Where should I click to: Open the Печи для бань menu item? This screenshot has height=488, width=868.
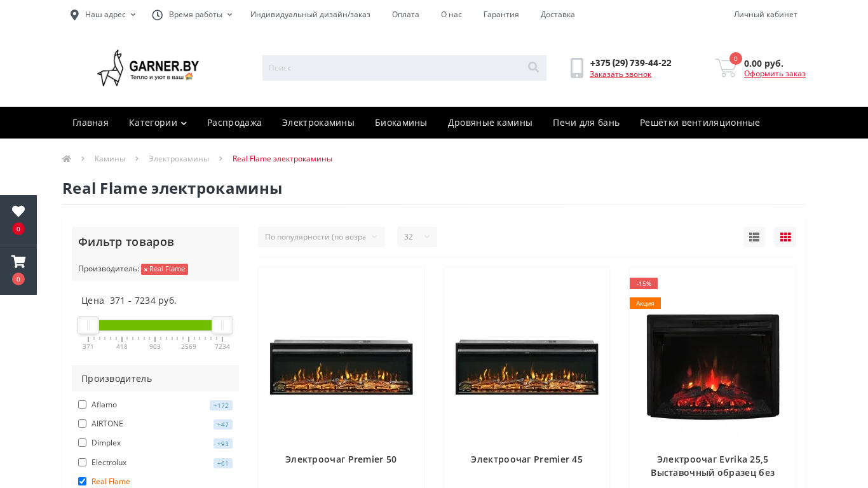[x=586, y=123]
